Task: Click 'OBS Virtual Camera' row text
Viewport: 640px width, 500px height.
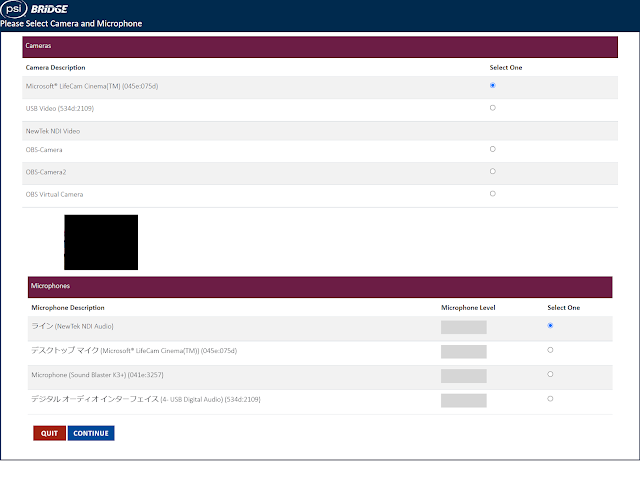Action: click(54, 194)
